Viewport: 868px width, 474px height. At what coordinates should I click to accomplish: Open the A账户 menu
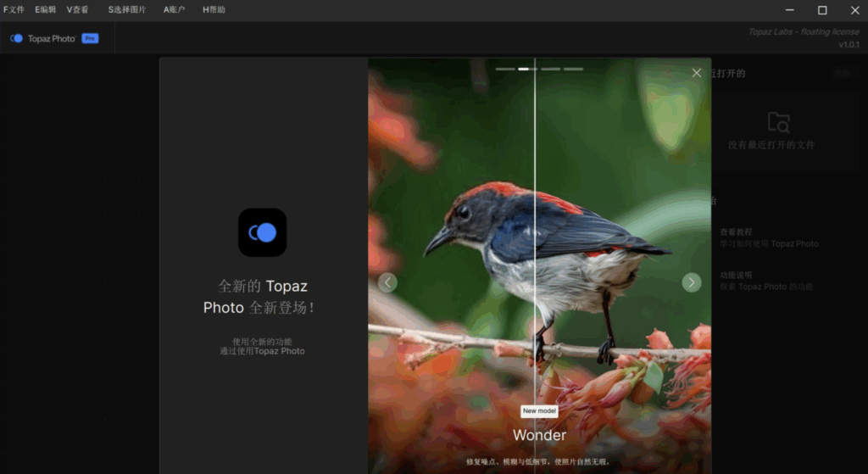pyautogui.click(x=174, y=9)
